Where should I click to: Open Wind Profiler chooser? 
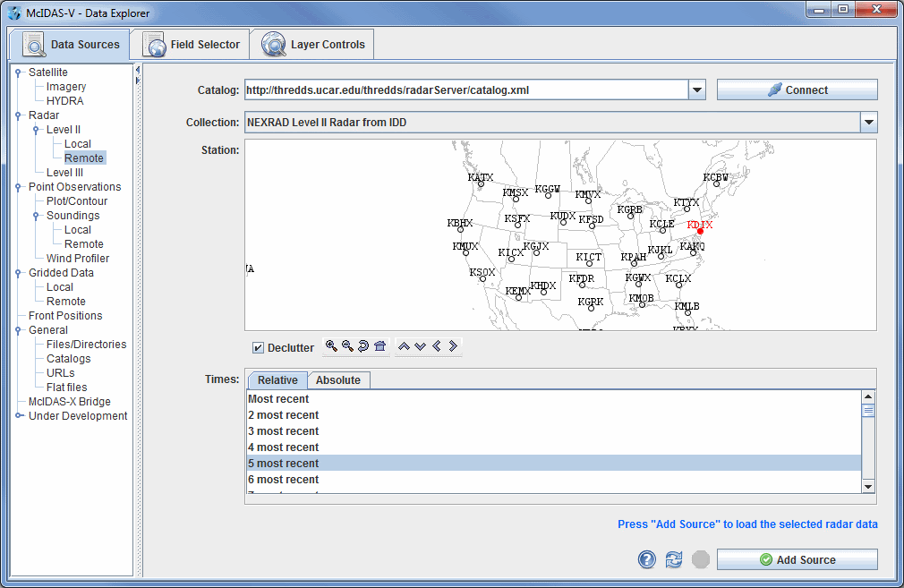pyautogui.click(x=78, y=259)
